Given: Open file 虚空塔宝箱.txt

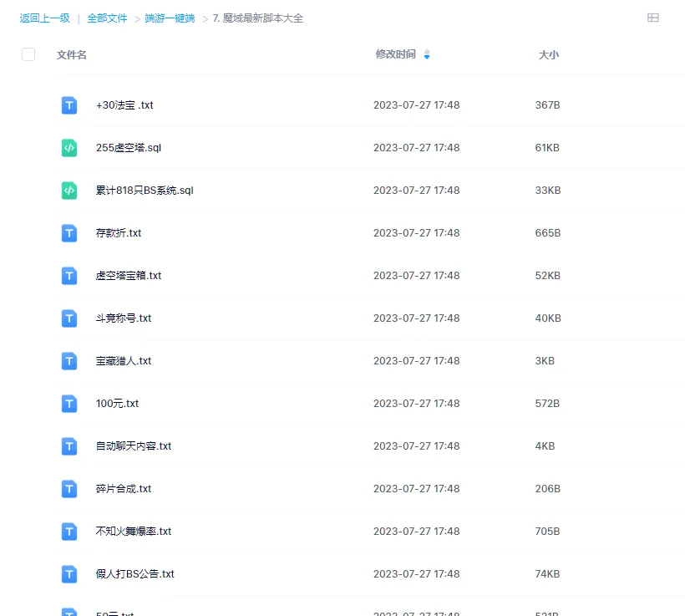Looking at the screenshot, I should [129, 276].
